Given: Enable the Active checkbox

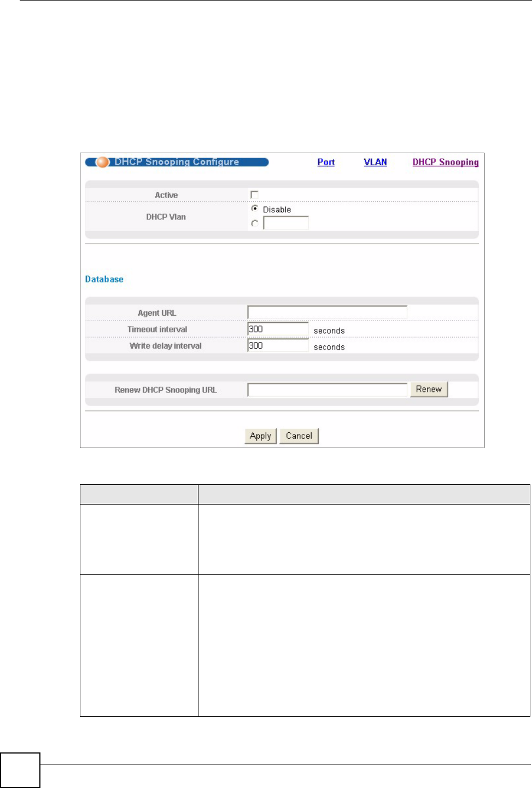Looking at the screenshot, I should pos(254,195).
